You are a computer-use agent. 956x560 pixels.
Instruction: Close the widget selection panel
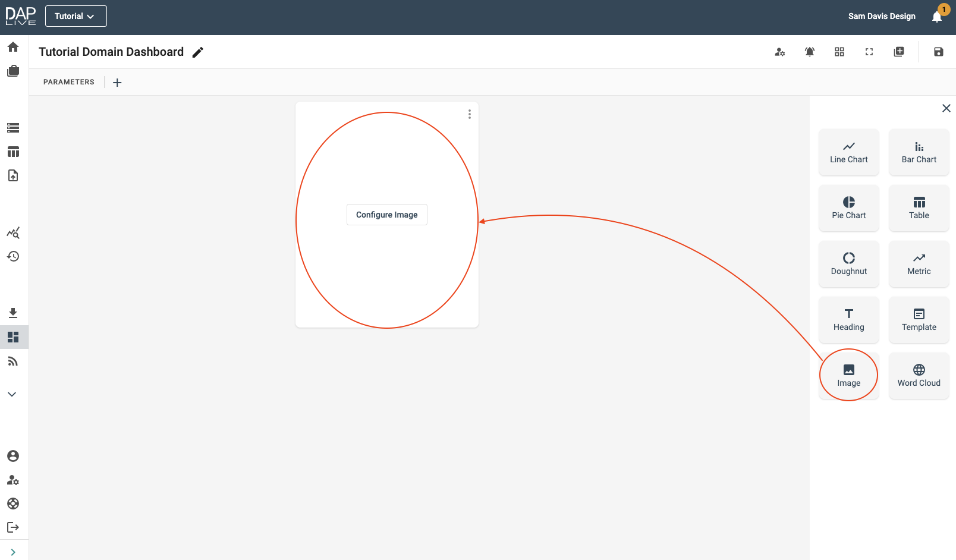(946, 108)
